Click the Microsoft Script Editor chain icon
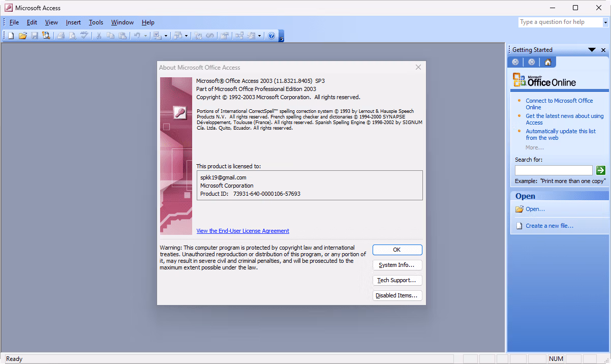Image resolution: width=611 pixels, height=364 pixels. pos(209,36)
